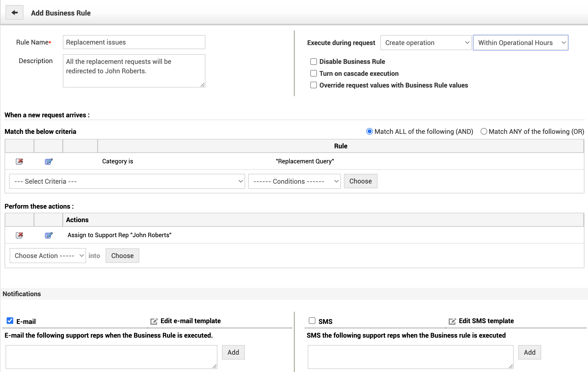Viewport: 588px width, 372px height.
Task: Click Choose button next to Conditions
Action: pyautogui.click(x=360, y=181)
